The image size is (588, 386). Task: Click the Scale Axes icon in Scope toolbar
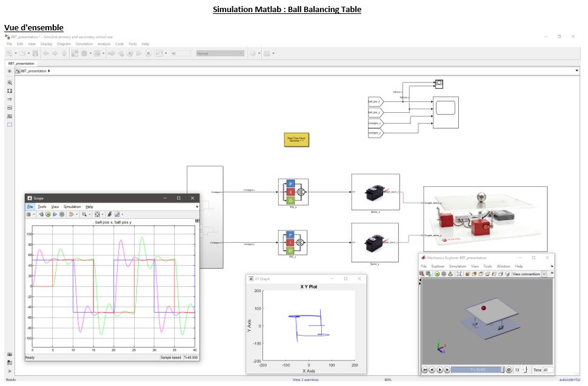tap(97, 214)
